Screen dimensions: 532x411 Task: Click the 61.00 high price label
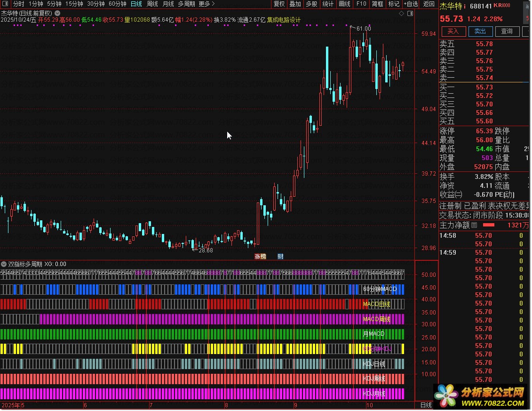click(x=364, y=29)
